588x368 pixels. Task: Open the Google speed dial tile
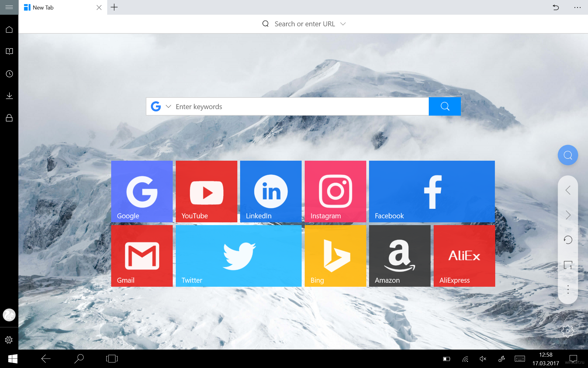142,191
